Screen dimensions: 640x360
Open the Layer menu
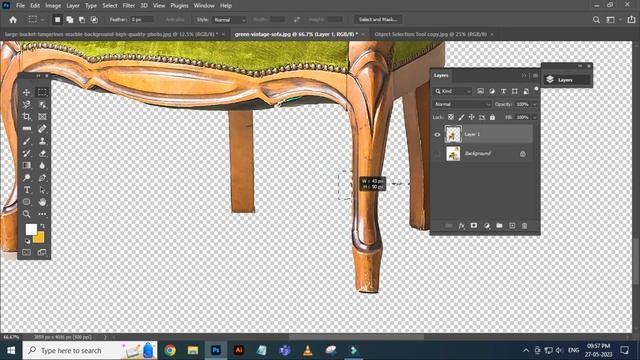pos(73,6)
